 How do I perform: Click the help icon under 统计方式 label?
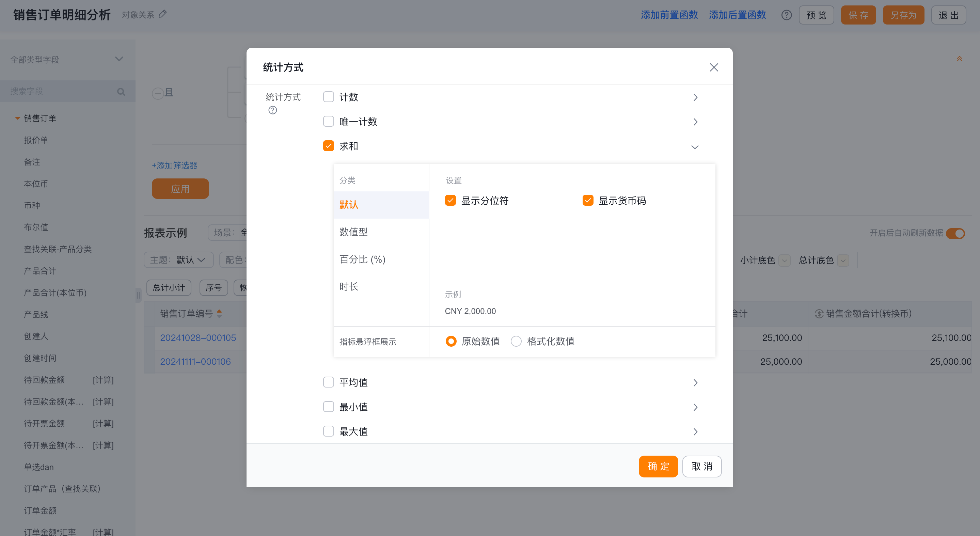[273, 110]
